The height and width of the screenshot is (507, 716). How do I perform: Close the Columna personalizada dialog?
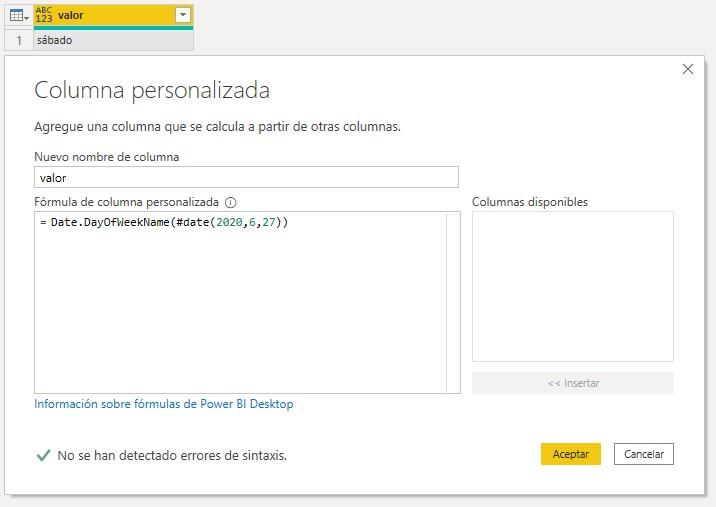(x=687, y=69)
